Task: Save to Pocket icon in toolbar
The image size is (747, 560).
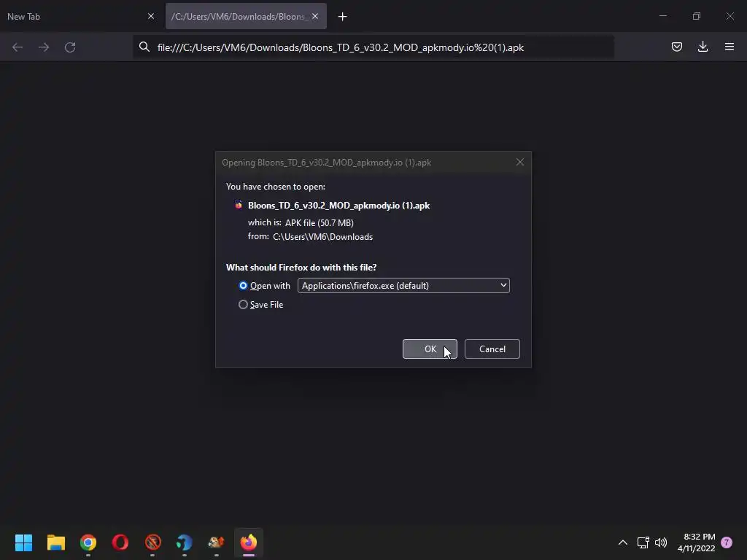Action: point(676,47)
